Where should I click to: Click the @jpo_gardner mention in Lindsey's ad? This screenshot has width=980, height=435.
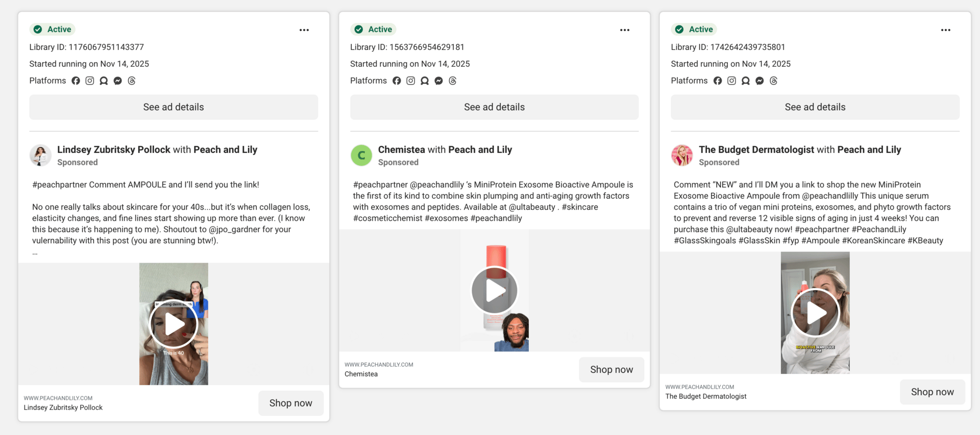point(235,229)
